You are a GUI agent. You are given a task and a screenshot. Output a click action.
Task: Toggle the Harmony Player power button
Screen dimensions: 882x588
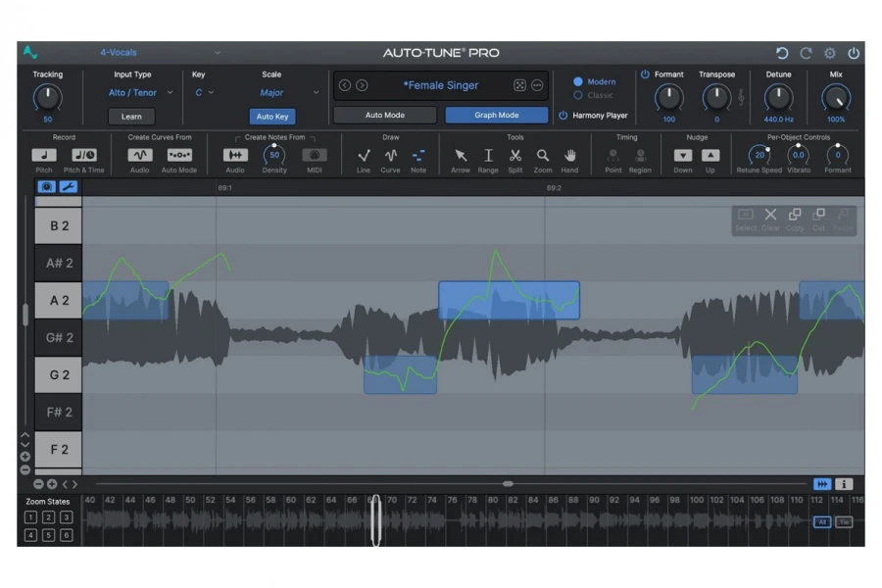(x=563, y=116)
